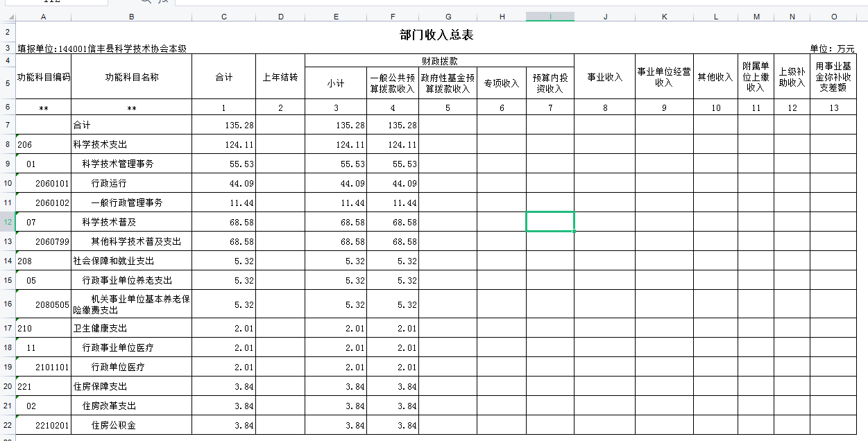This screenshot has height=441, width=868.
Task: Click the title cell 部门收入总表
Action: [436, 35]
